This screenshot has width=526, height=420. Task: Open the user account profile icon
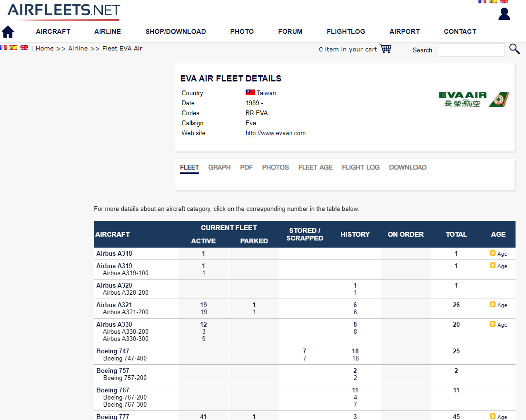click(x=504, y=14)
